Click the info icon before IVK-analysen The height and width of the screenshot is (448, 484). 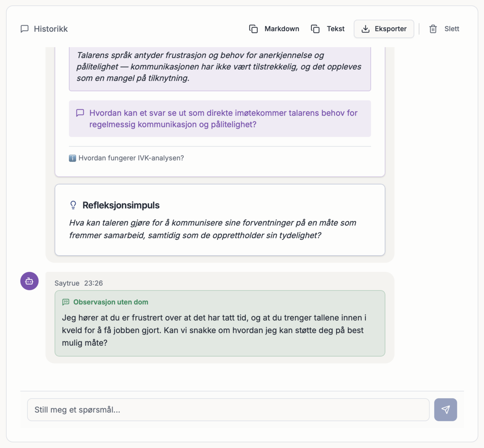pyautogui.click(x=73, y=158)
